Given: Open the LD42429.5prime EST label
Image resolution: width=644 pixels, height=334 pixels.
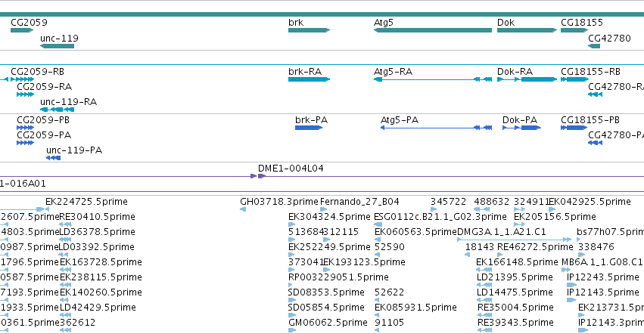Looking at the screenshot, I should 98,308.
